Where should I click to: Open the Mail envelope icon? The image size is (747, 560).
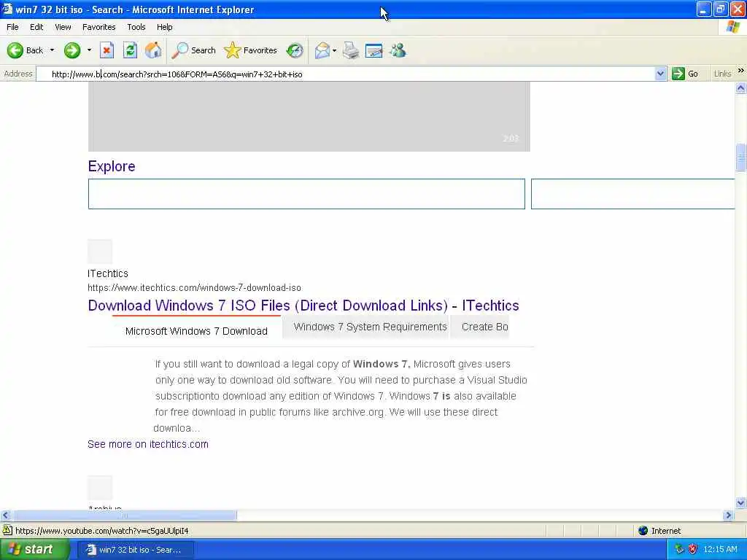tap(322, 50)
